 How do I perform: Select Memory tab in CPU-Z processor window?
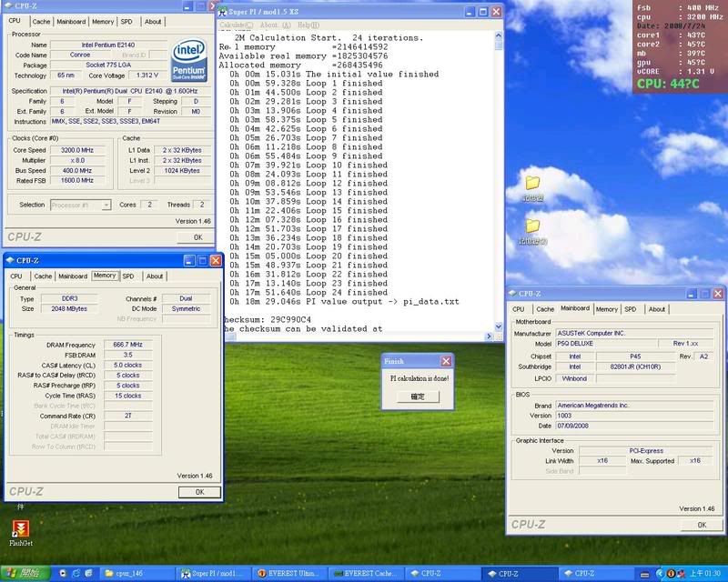(103, 22)
